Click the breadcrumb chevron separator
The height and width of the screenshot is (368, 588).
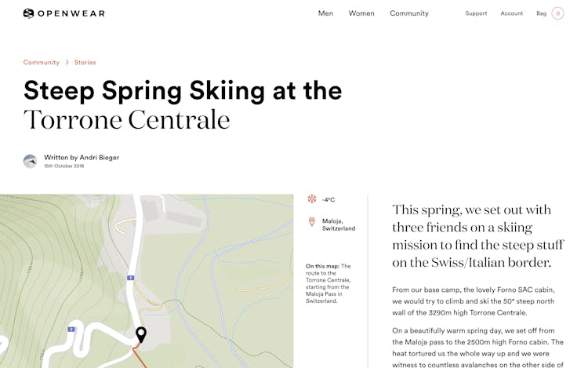(67, 62)
